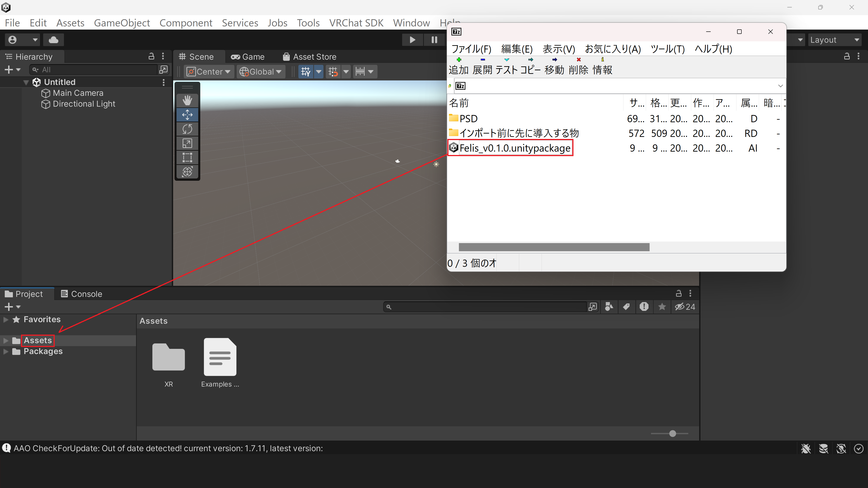The height and width of the screenshot is (488, 868).
Task: Open snap increment dropdown arrow
Action: [371, 71]
